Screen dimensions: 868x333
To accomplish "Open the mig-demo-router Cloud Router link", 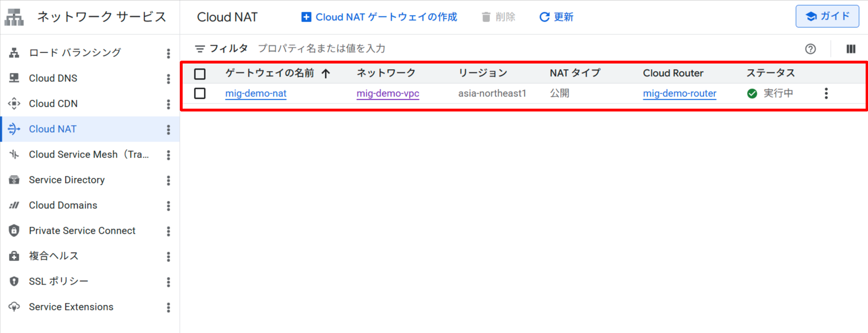I will pyautogui.click(x=680, y=93).
